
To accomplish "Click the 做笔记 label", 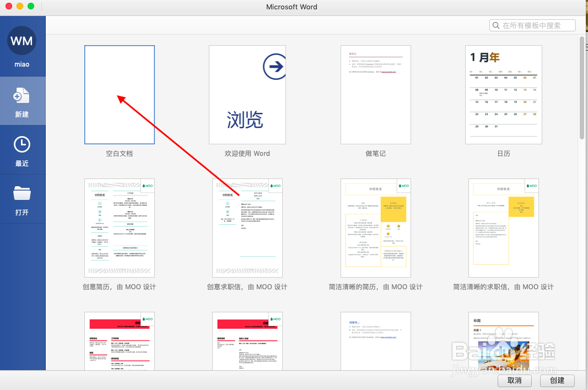I will (376, 153).
